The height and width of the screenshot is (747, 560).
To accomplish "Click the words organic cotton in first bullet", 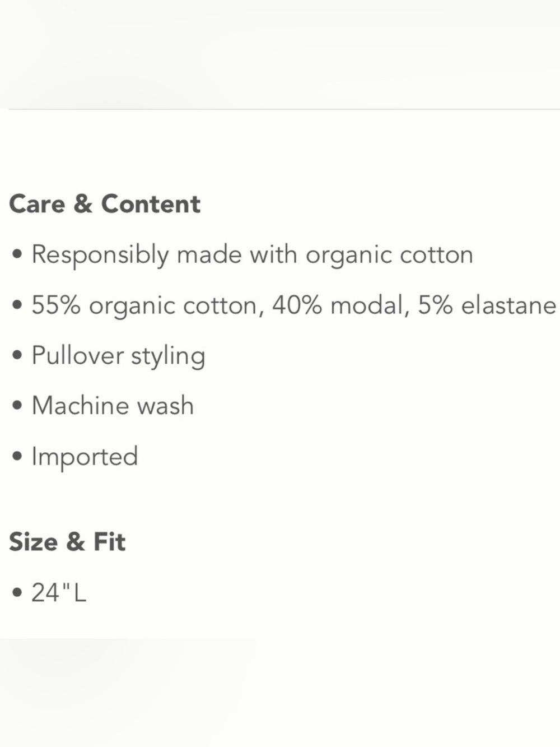I will click(389, 255).
